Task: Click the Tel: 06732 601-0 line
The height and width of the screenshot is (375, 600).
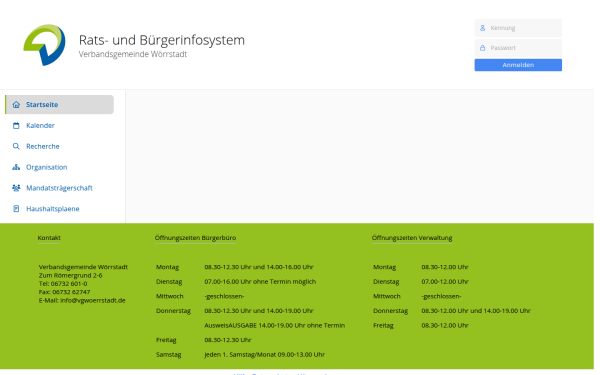Action: pos(63,284)
